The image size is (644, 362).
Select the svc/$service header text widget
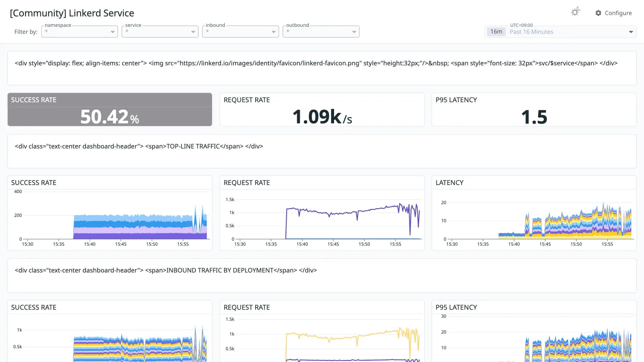pyautogui.click(x=322, y=68)
